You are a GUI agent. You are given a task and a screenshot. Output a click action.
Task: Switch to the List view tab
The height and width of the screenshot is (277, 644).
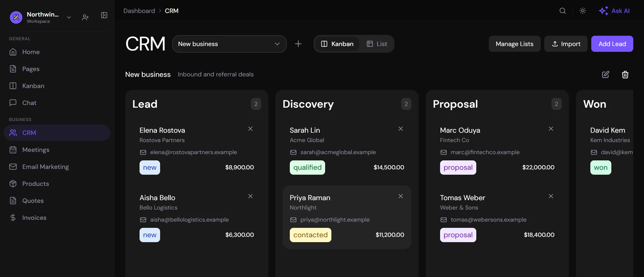[377, 44]
